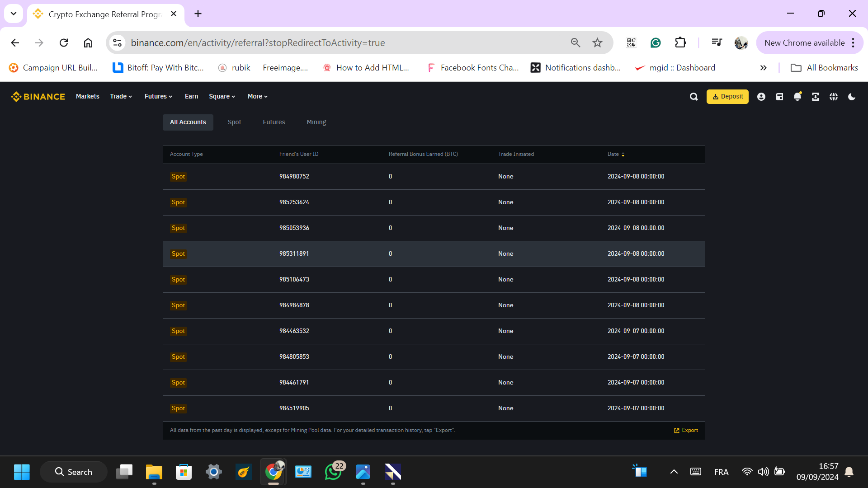This screenshot has width=868, height=488.
Task: Expand the Futures menu in the header
Action: (158, 97)
